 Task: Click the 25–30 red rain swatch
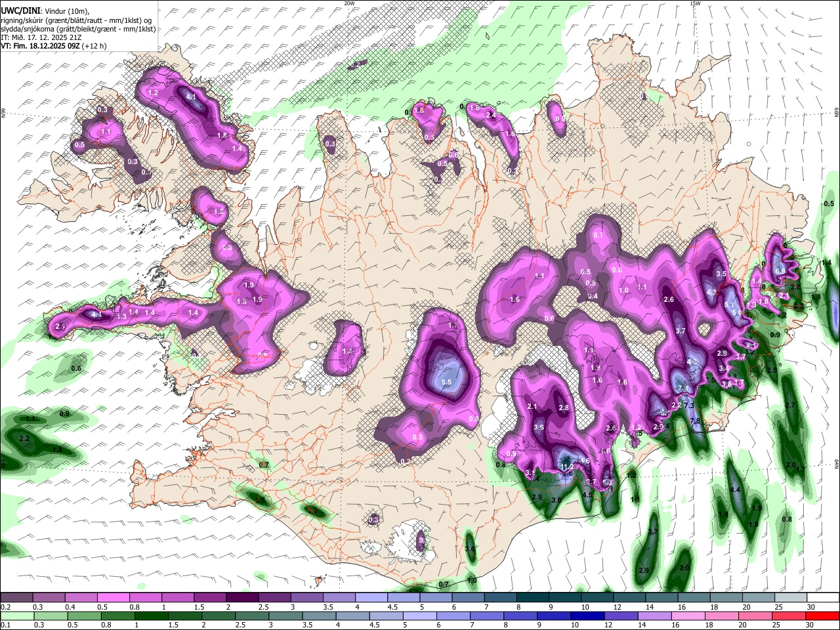coord(787,616)
